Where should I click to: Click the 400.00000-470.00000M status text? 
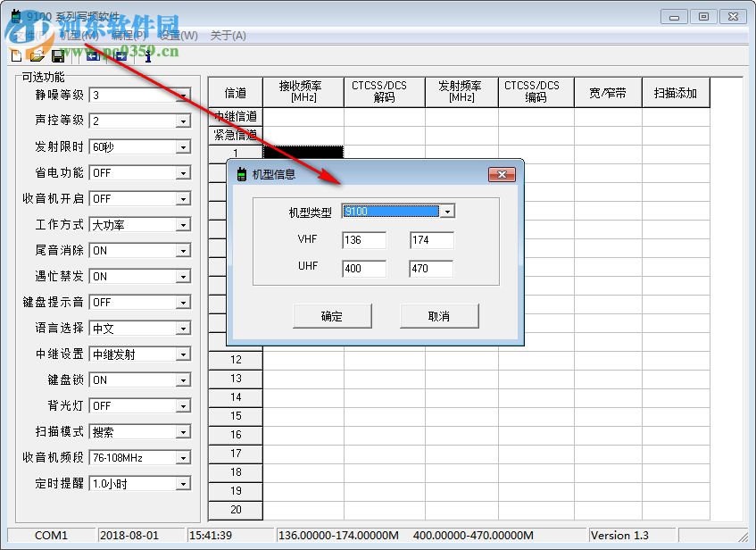[x=473, y=536]
